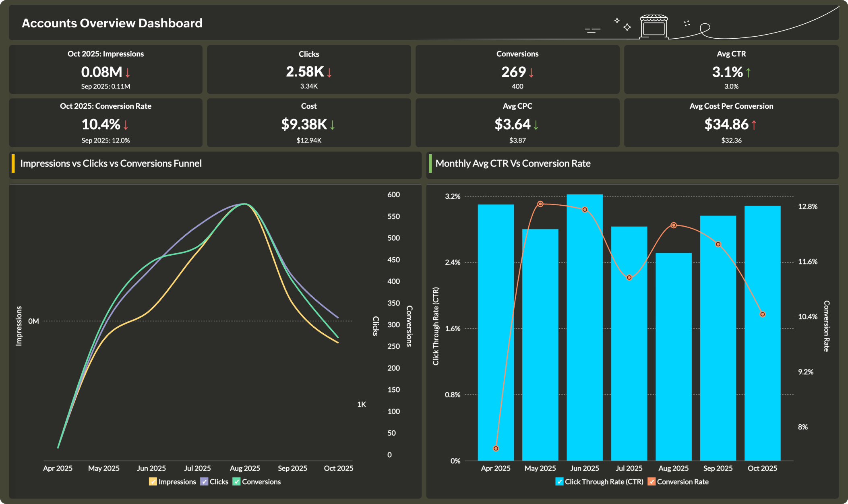Toggle the Impressions series in the funnel legend
Viewport: 848px width, 504px height.
172,481
